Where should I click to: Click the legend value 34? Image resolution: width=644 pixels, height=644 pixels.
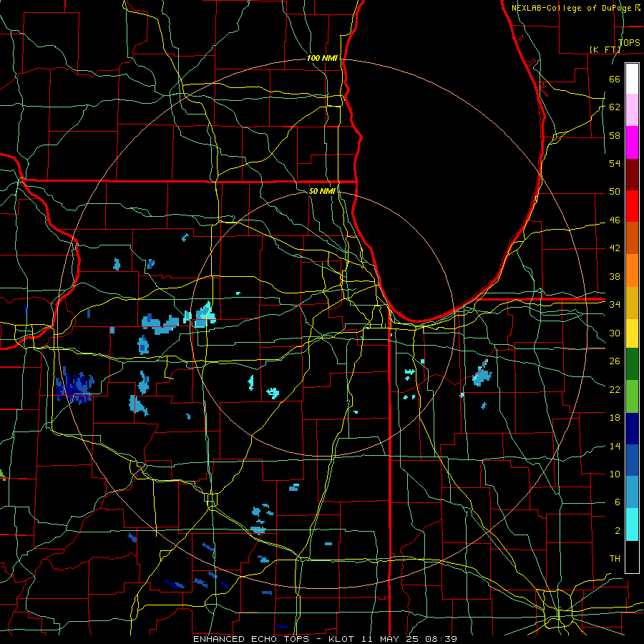point(615,304)
